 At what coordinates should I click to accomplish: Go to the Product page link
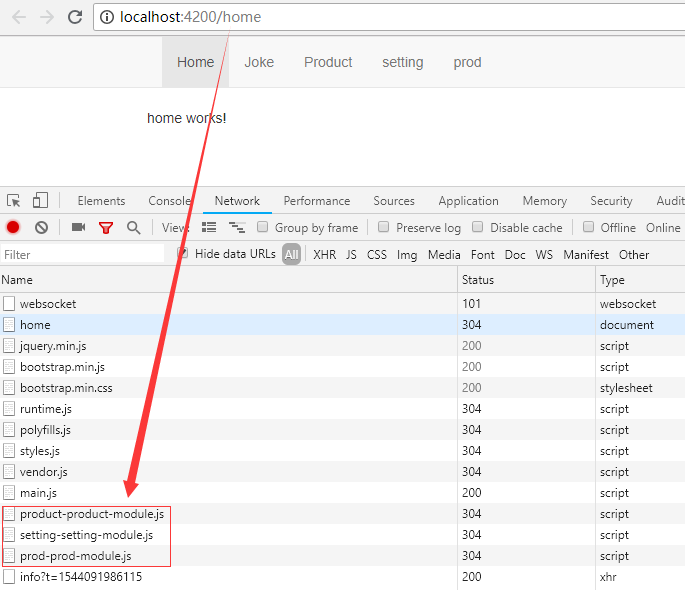(x=328, y=62)
